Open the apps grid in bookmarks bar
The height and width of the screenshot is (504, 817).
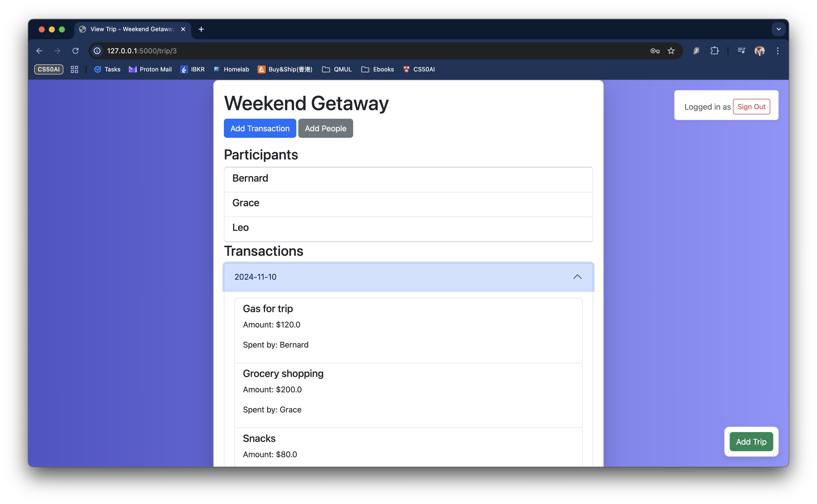74,69
